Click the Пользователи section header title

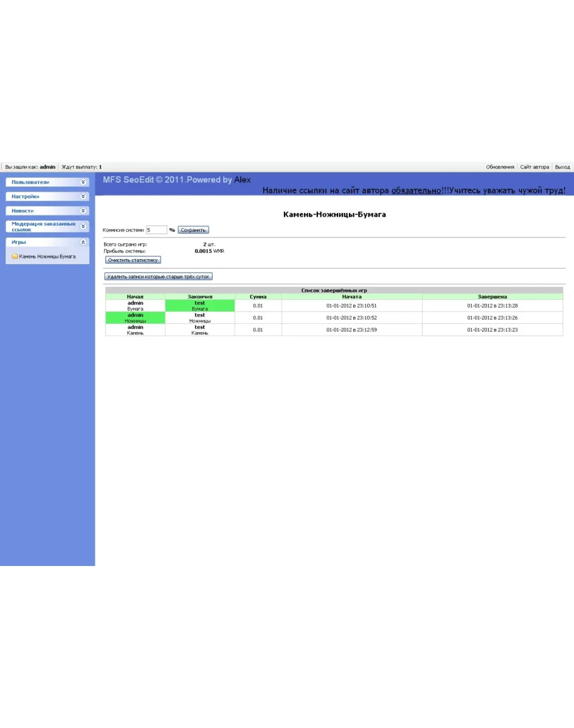[30, 182]
